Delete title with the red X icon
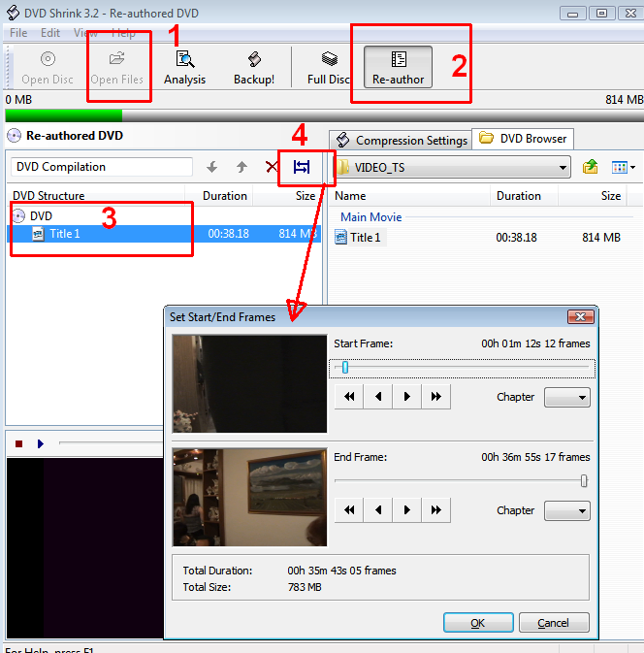This screenshot has width=644, height=653. click(272, 168)
